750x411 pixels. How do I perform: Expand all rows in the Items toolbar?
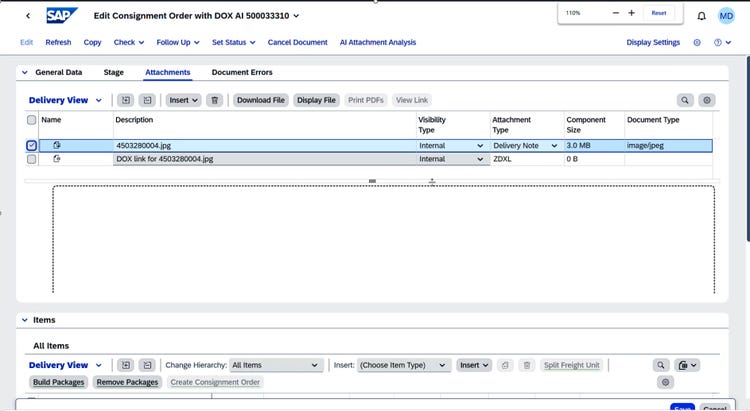126,365
